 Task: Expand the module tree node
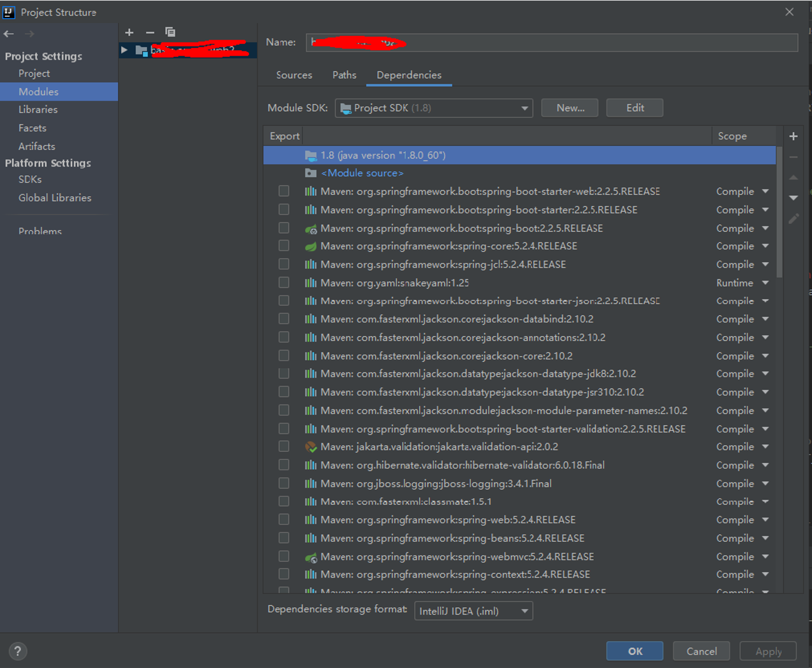click(x=124, y=50)
